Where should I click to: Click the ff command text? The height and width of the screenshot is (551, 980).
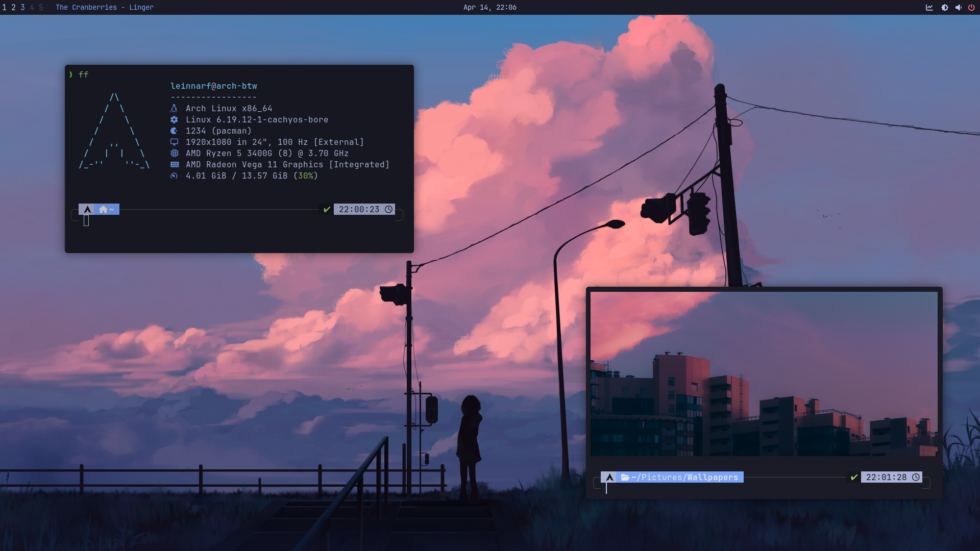click(84, 74)
